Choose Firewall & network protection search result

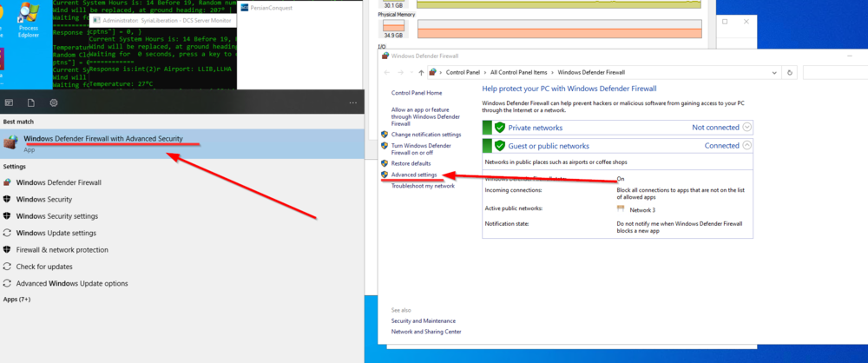click(62, 250)
